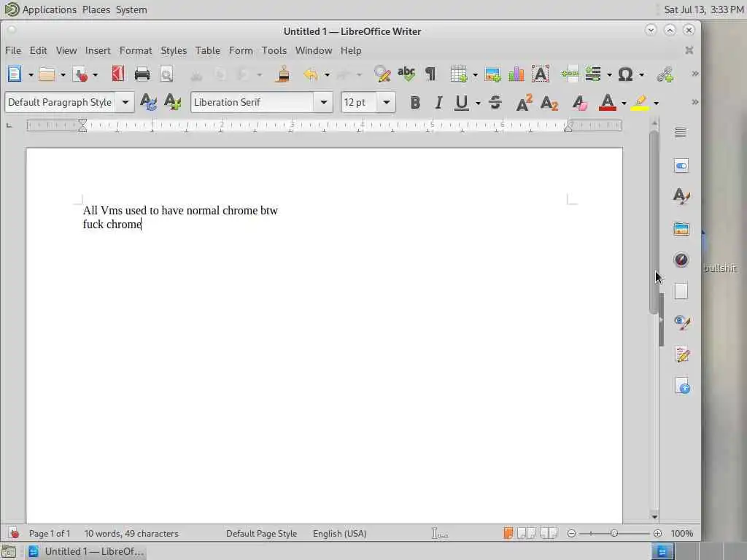This screenshot has height=560, width=747.
Task: Click the New document icon
Action: point(15,74)
